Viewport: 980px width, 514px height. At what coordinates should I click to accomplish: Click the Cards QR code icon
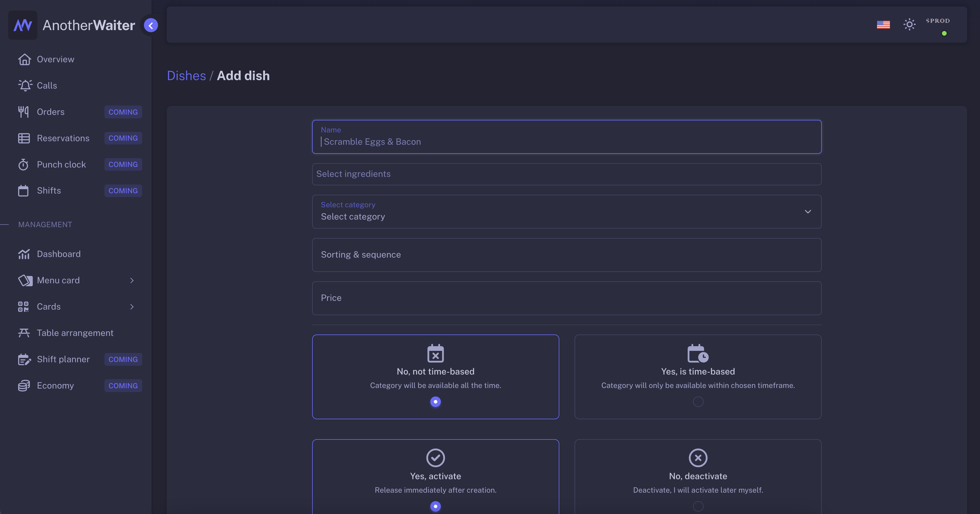(24, 307)
